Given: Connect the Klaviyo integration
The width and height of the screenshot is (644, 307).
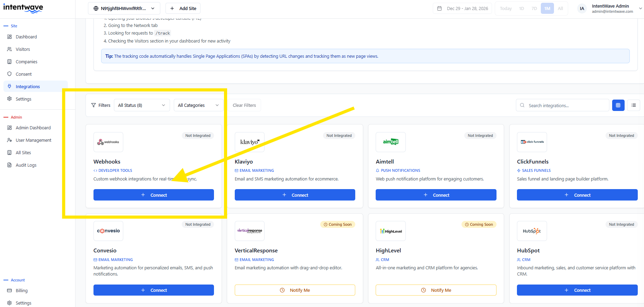Looking at the screenshot, I should click(295, 195).
